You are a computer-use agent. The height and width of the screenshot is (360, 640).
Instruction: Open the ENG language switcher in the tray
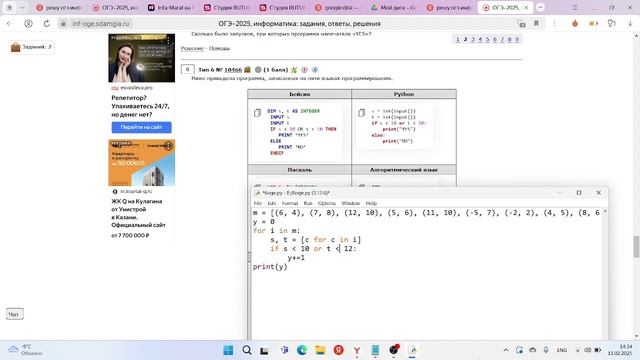[562, 350]
